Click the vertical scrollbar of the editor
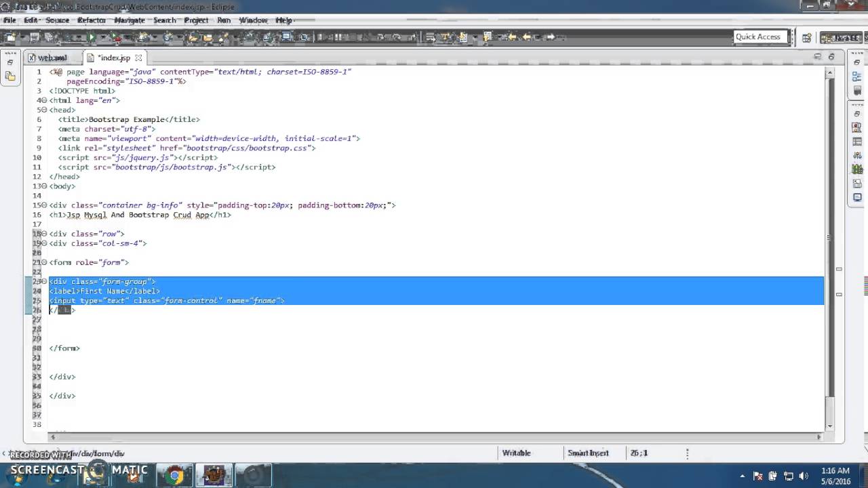 click(x=830, y=237)
